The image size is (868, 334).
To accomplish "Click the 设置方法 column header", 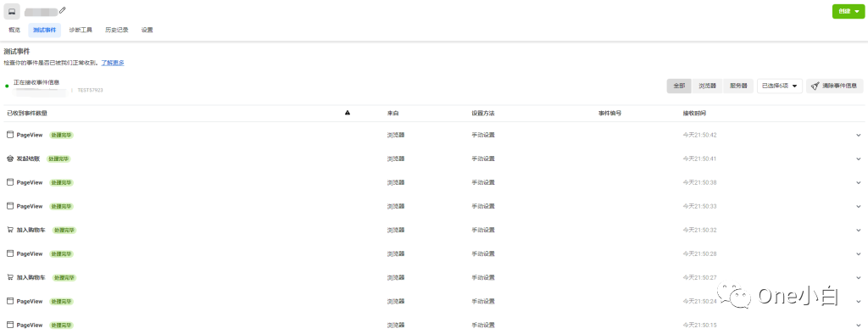I will [x=482, y=113].
